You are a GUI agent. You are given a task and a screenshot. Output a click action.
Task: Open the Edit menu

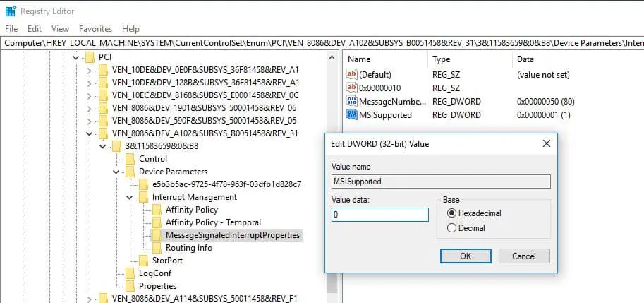pos(35,29)
